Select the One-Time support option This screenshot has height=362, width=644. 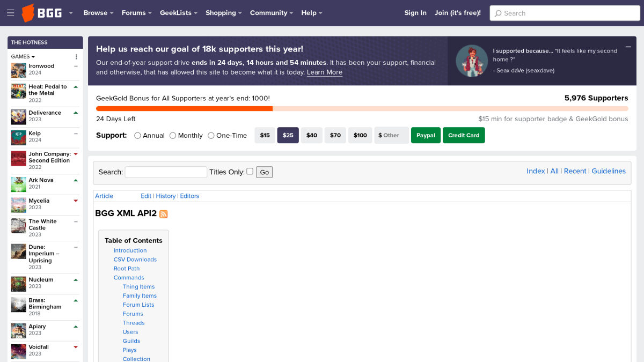[211, 136]
